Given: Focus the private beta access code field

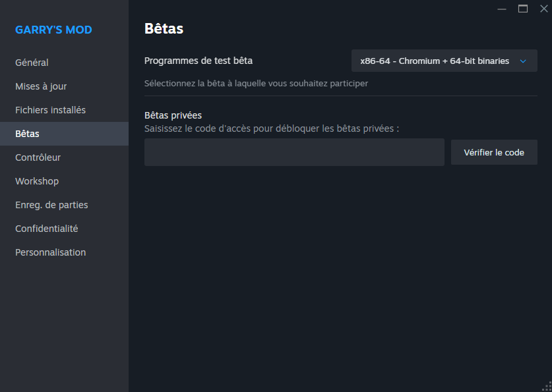Looking at the screenshot, I should point(294,152).
